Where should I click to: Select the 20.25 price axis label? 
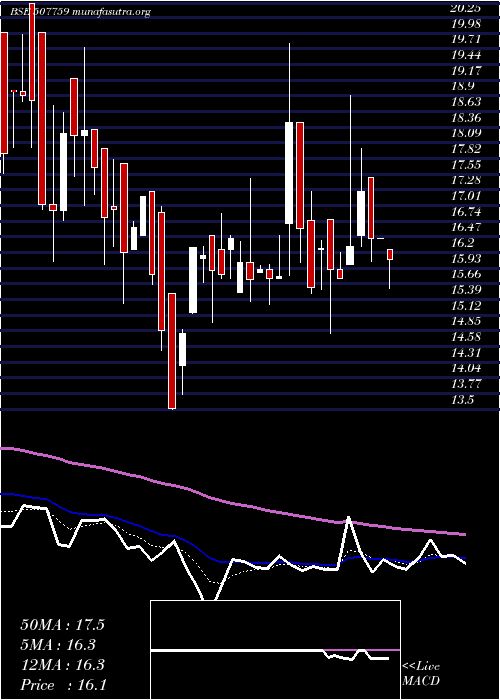[x=465, y=8]
